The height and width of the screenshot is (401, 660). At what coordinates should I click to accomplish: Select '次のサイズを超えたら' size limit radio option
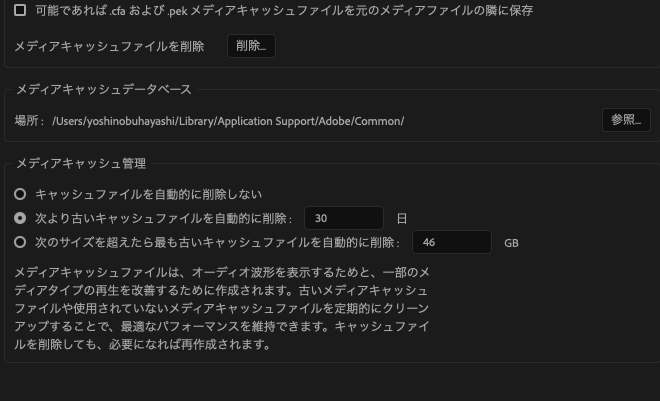pyautogui.click(x=20, y=242)
